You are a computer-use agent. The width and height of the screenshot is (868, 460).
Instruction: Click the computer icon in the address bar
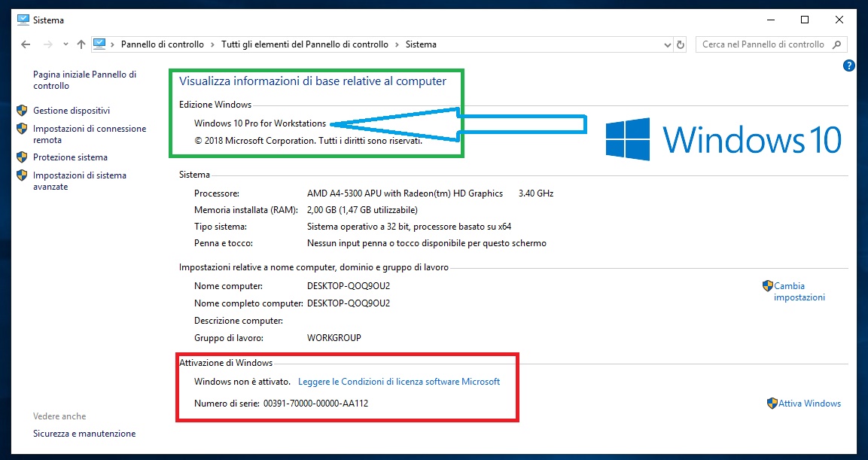point(99,44)
